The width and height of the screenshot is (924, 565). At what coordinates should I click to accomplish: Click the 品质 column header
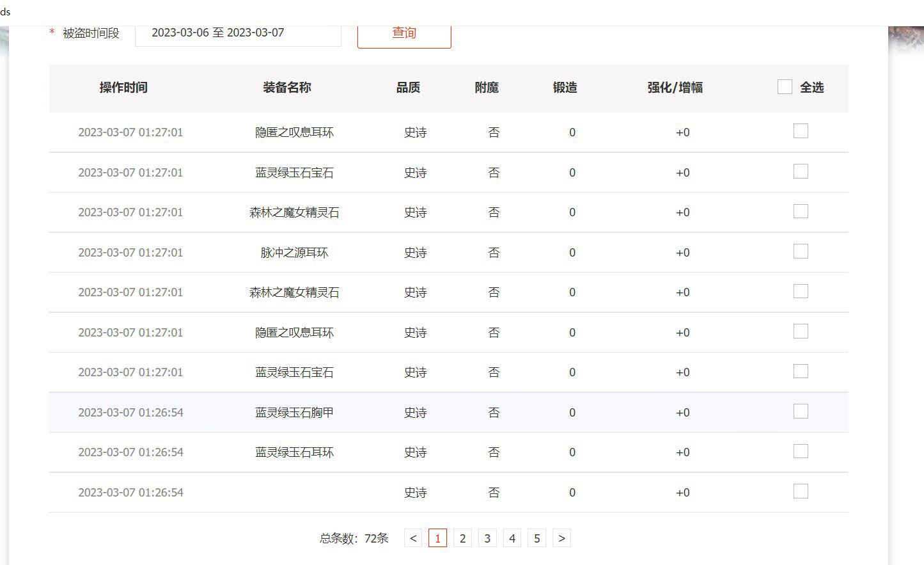click(408, 88)
